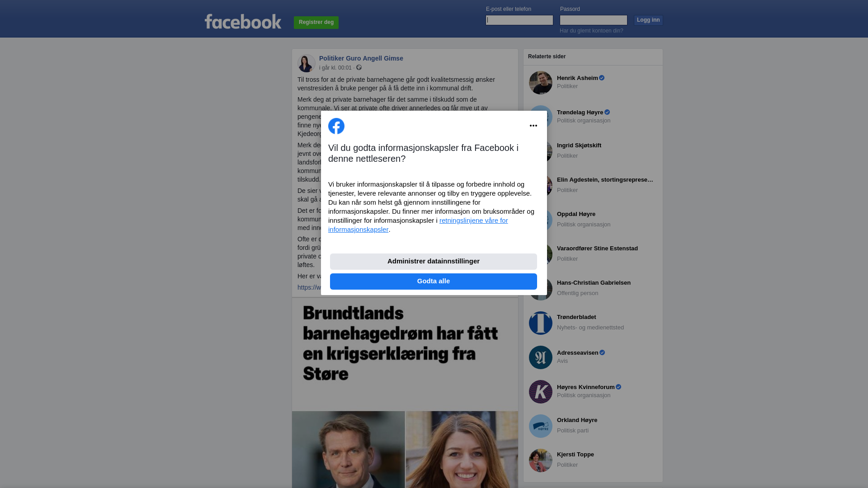The image size is (868, 488).
Task: Open Trønderbladet page avatar
Action: point(541,323)
